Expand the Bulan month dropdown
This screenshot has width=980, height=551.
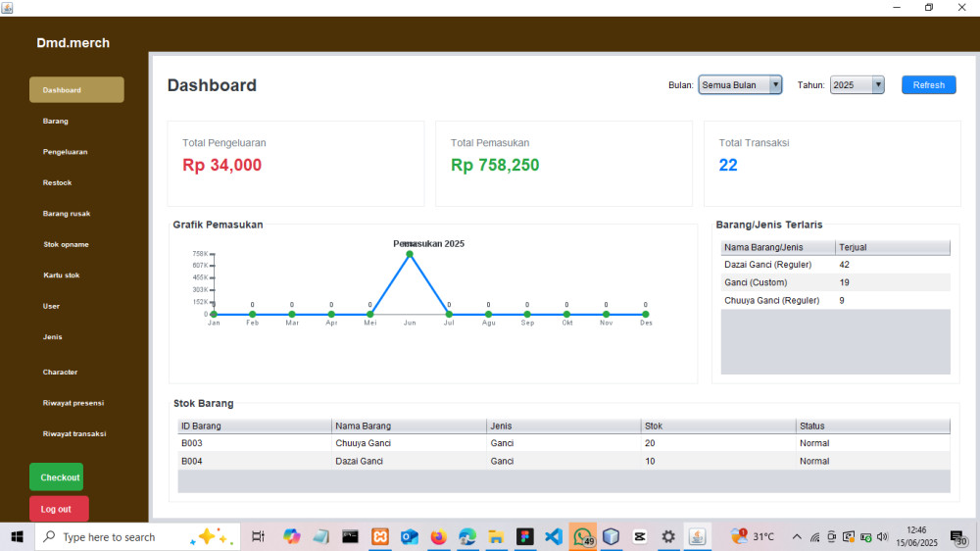740,85
